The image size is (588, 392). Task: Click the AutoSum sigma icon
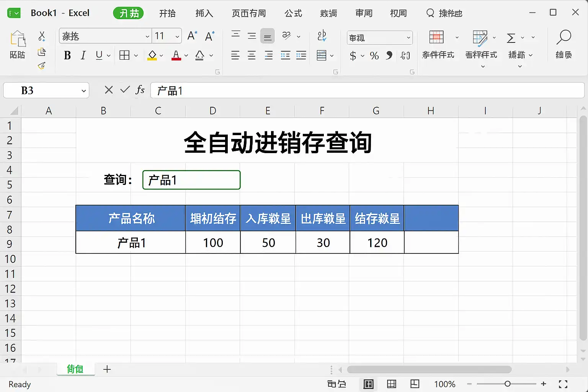511,38
